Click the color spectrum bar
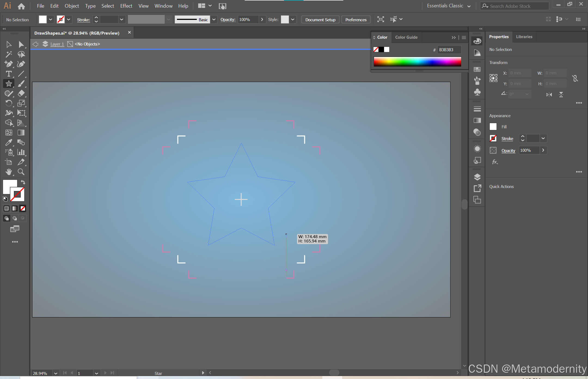The width and height of the screenshot is (588, 379). pyautogui.click(x=417, y=62)
